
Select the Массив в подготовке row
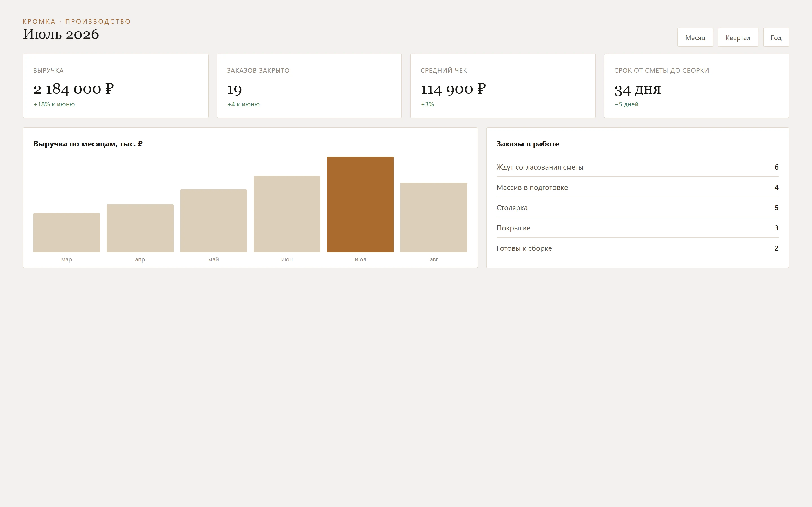(x=637, y=187)
